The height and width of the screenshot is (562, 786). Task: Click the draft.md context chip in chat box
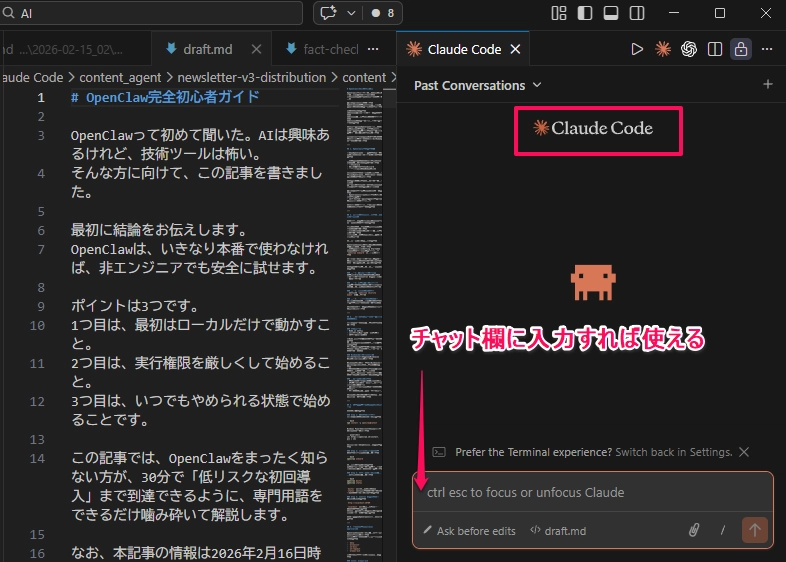click(x=558, y=531)
